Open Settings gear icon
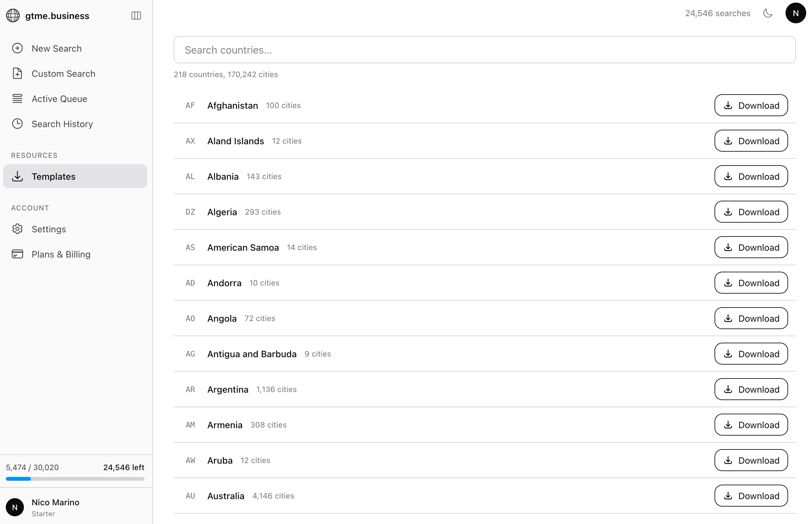The width and height of the screenshot is (812, 524). (17, 229)
